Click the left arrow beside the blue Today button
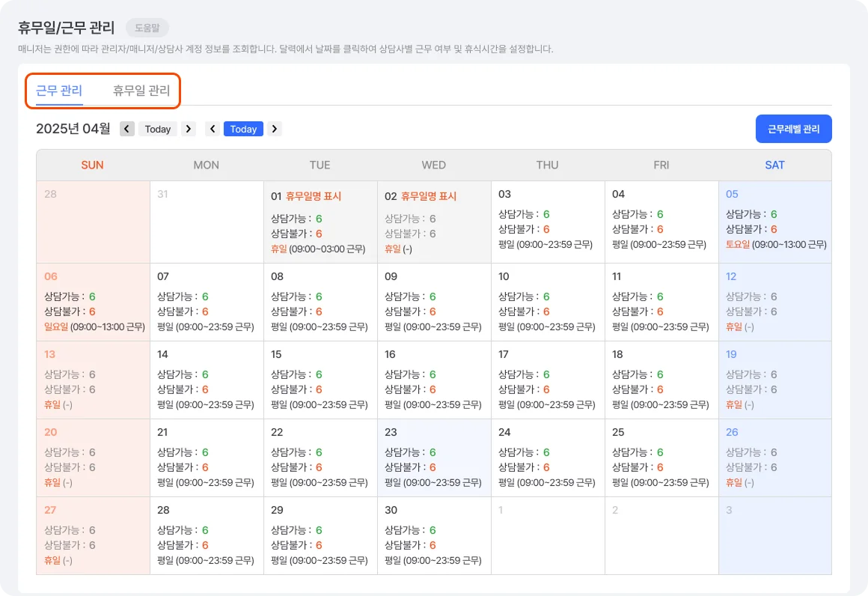The image size is (868, 596). (x=213, y=129)
